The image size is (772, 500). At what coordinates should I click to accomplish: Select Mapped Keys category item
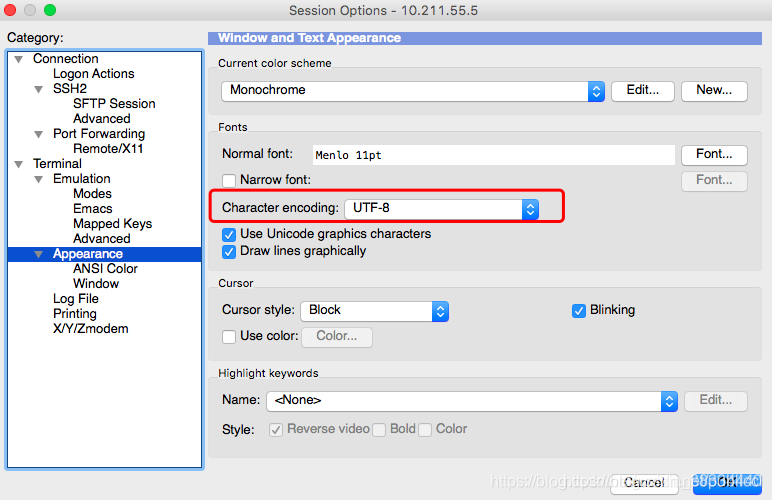tap(113, 224)
